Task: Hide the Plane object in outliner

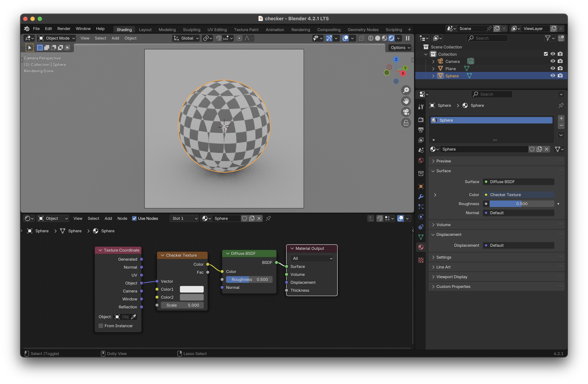Action: point(553,69)
